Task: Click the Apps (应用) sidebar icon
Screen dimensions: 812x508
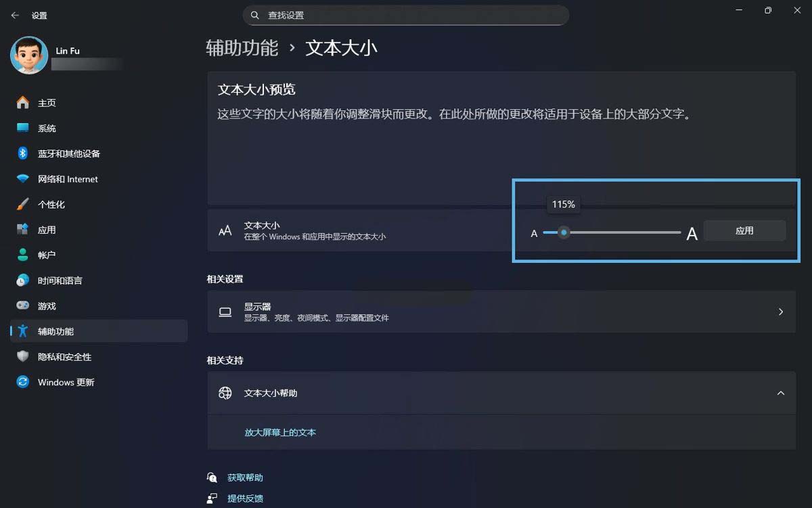Action: [x=23, y=230]
